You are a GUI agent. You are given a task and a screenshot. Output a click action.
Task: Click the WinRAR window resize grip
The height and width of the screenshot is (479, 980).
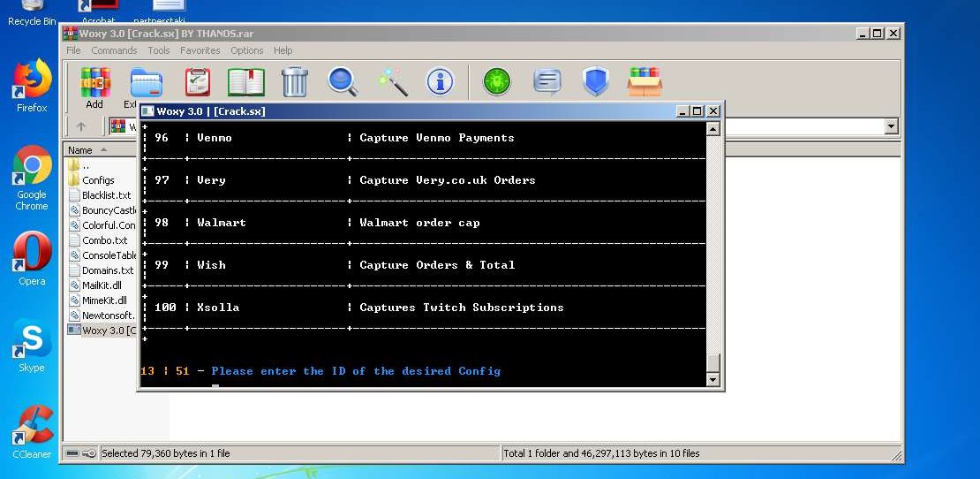[897, 456]
